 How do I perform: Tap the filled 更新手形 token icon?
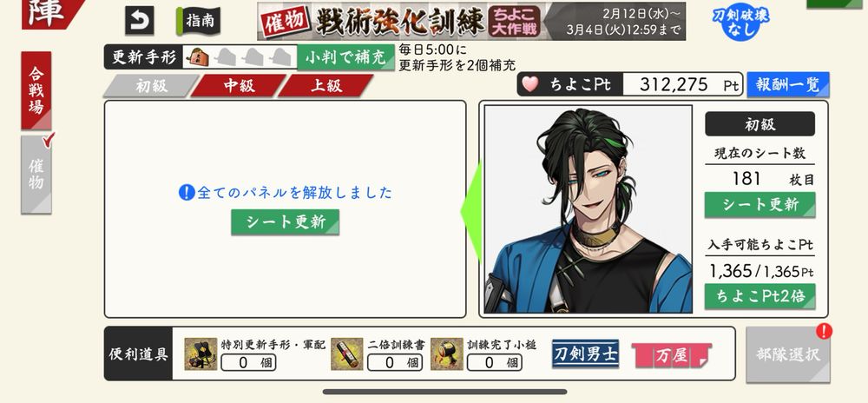point(197,56)
